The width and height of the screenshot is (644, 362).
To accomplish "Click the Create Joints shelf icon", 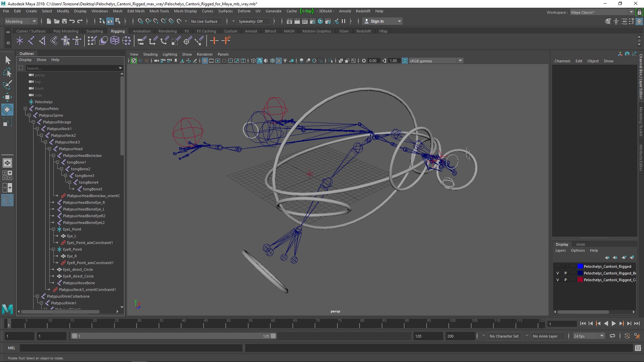I will tap(31, 41).
